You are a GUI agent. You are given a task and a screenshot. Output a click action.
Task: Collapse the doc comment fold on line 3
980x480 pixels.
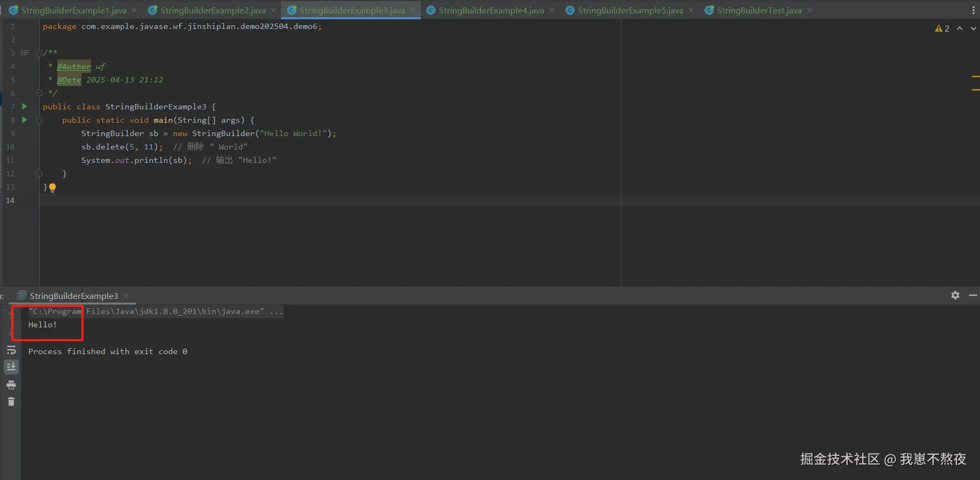(39, 52)
